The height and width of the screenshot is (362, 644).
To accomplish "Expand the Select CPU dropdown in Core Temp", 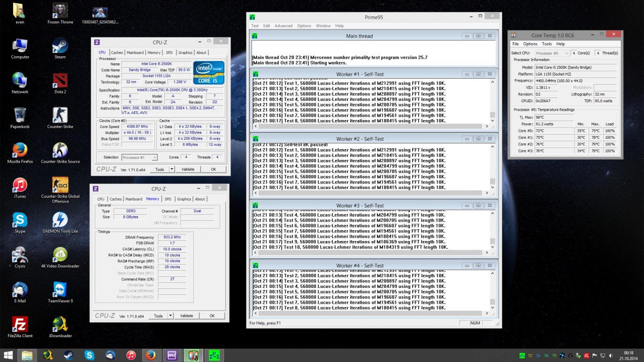I will (x=567, y=53).
